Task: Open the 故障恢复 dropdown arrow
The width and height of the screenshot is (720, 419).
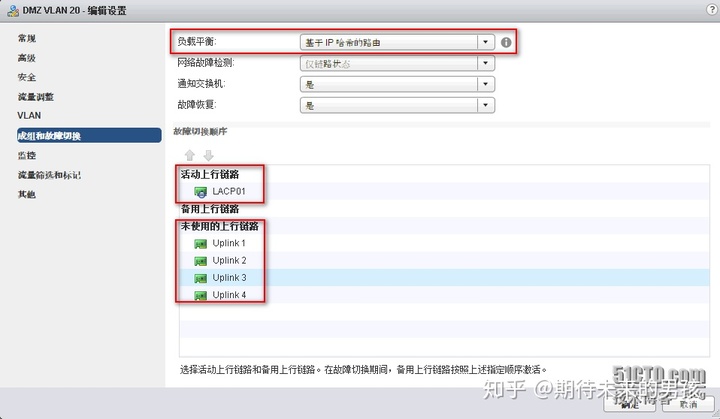Action: point(485,105)
